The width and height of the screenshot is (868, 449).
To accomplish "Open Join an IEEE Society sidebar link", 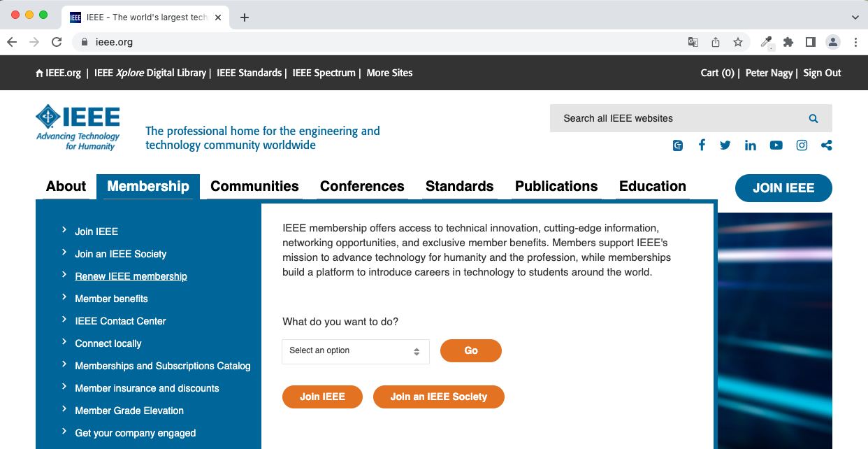I will click(x=121, y=254).
